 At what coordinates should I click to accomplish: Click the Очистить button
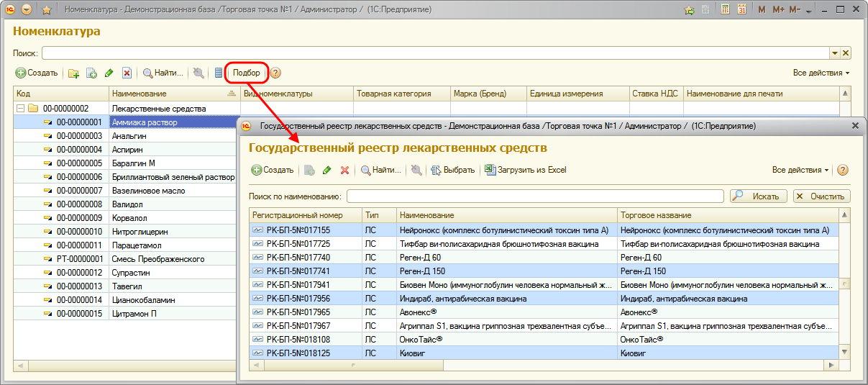click(x=821, y=196)
